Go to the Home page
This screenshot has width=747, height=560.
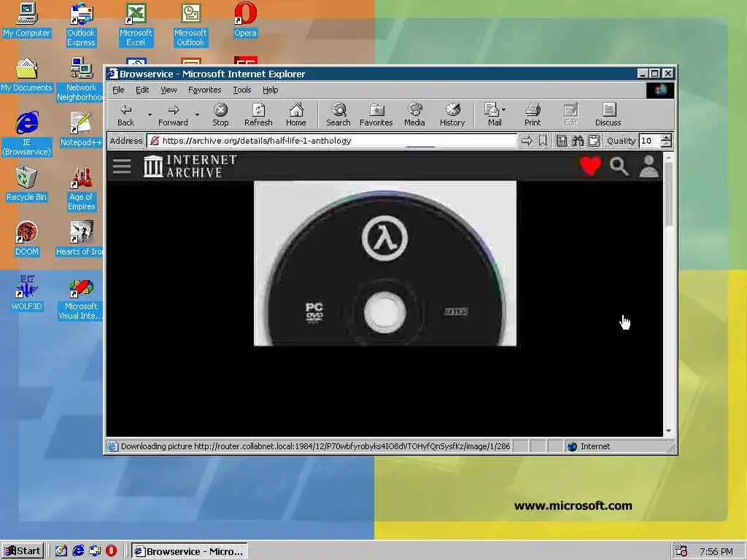(x=296, y=115)
